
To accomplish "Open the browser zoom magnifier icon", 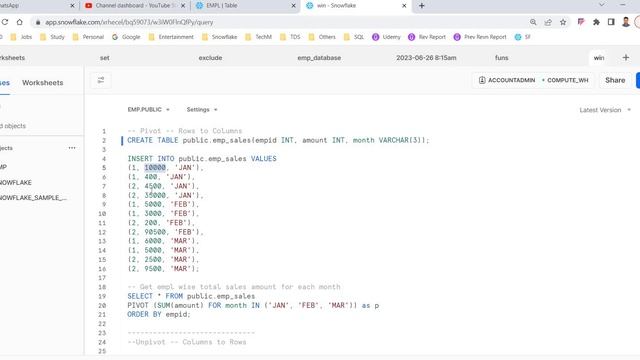I will pos(533,22).
